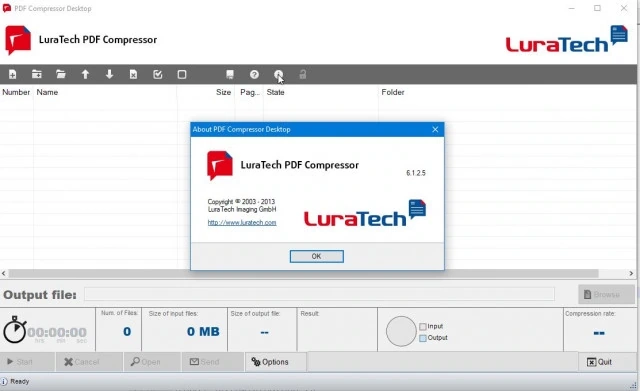Click the Quit button

(607, 362)
